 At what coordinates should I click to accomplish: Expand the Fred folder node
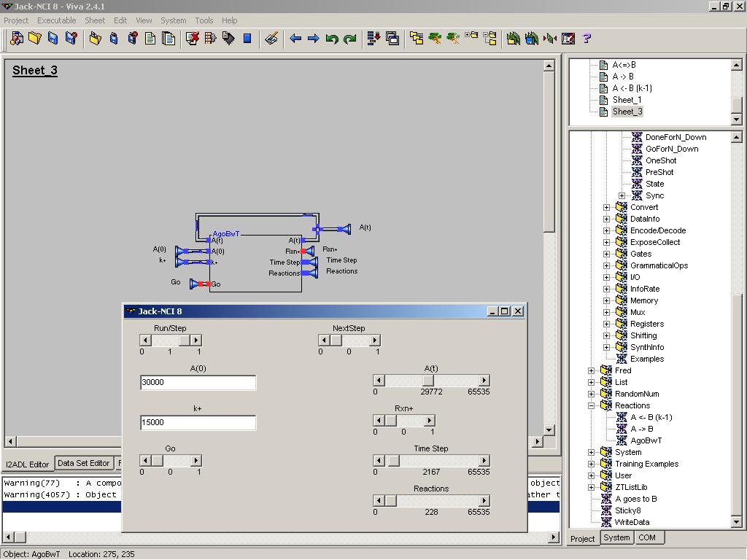point(591,370)
